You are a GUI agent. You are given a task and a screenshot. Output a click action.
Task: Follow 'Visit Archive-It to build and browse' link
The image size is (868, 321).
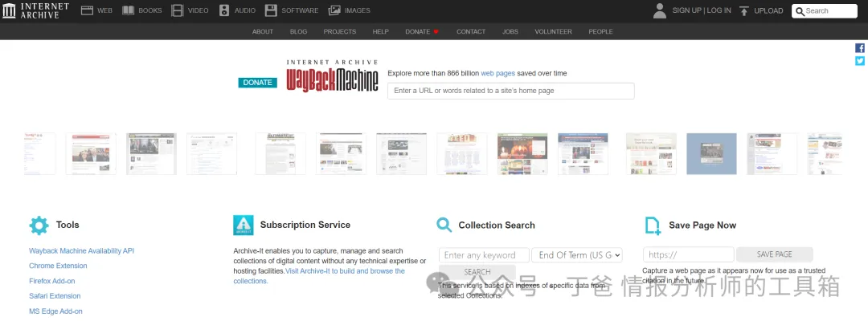tap(345, 271)
